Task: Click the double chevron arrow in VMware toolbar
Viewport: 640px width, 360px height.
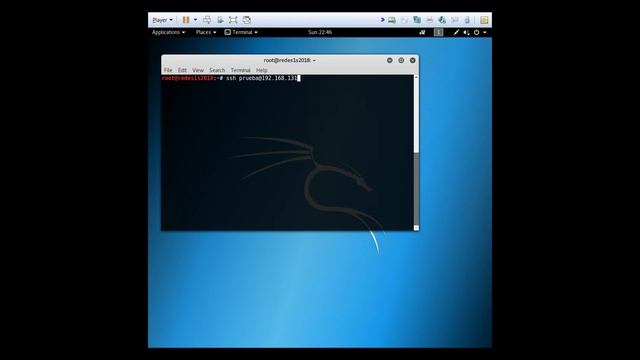Action: tap(382, 20)
